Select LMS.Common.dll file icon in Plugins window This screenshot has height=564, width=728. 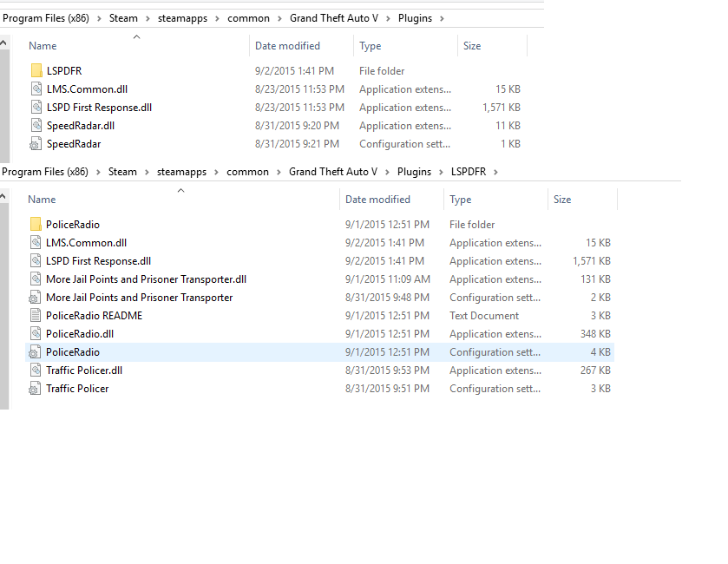(36, 89)
